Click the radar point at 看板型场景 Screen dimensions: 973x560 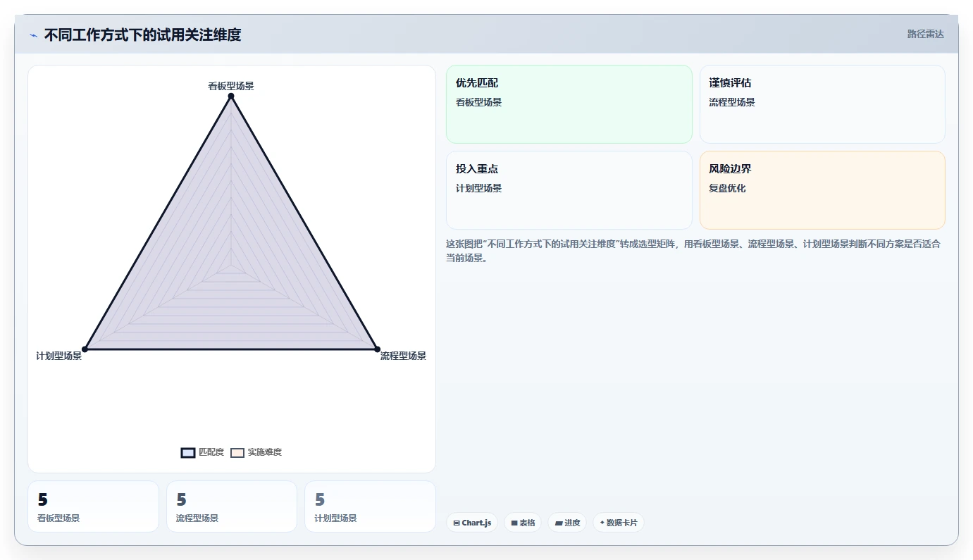231,96
